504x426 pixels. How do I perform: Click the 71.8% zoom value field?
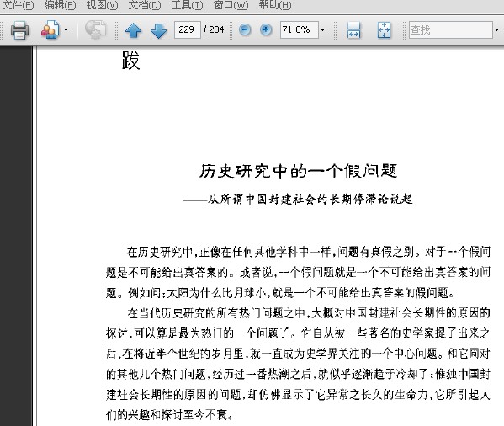tap(300, 30)
